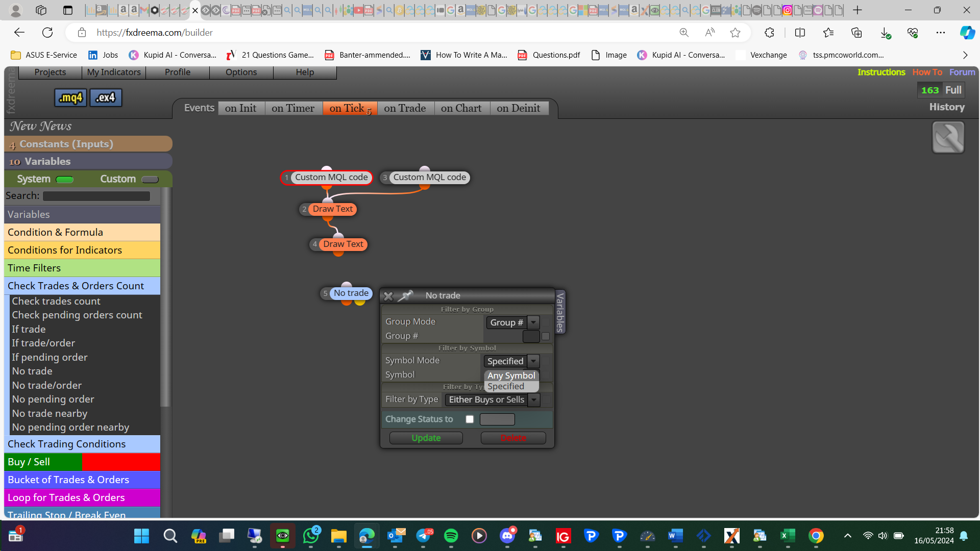The height and width of the screenshot is (551, 980).
Task: Toggle the Custom blocks switch
Action: point(150,180)
